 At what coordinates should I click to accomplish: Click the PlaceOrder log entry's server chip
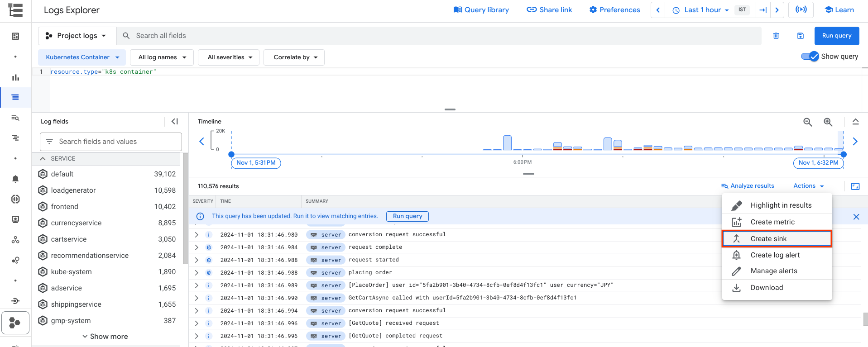(x=326, y=285)
